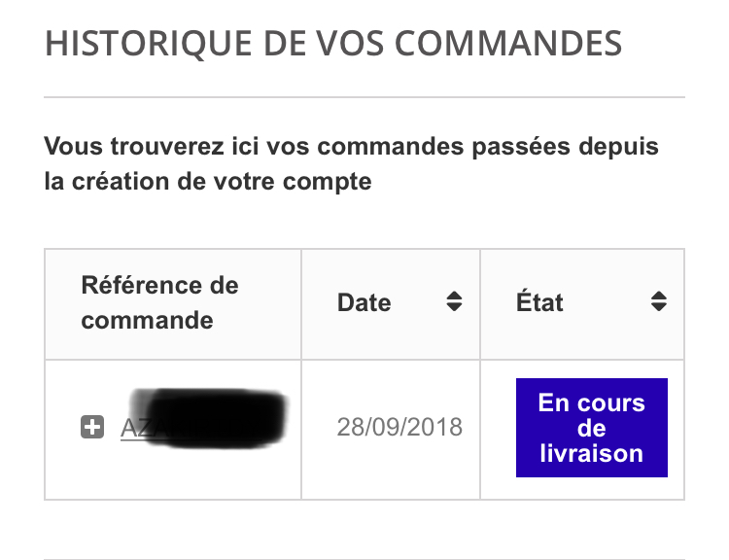Sort Date column descending with down arrow
Viewport: 729px width, 560px height.
point(454,307)
